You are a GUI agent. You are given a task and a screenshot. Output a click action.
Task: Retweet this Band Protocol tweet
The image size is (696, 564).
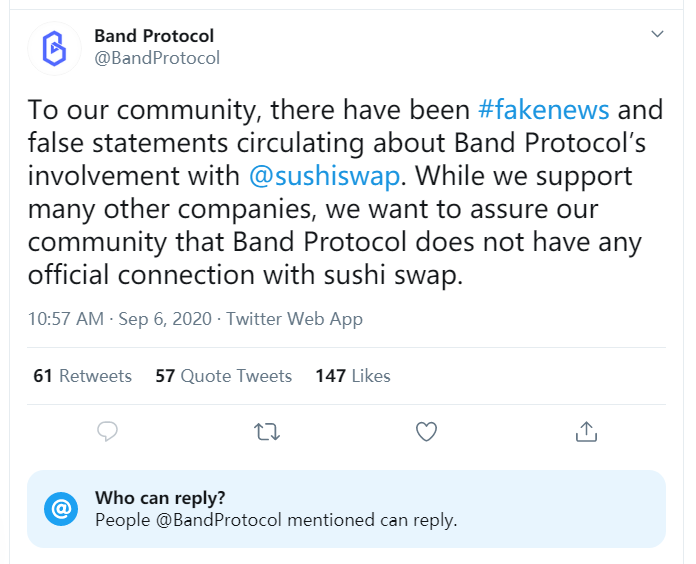267,431
